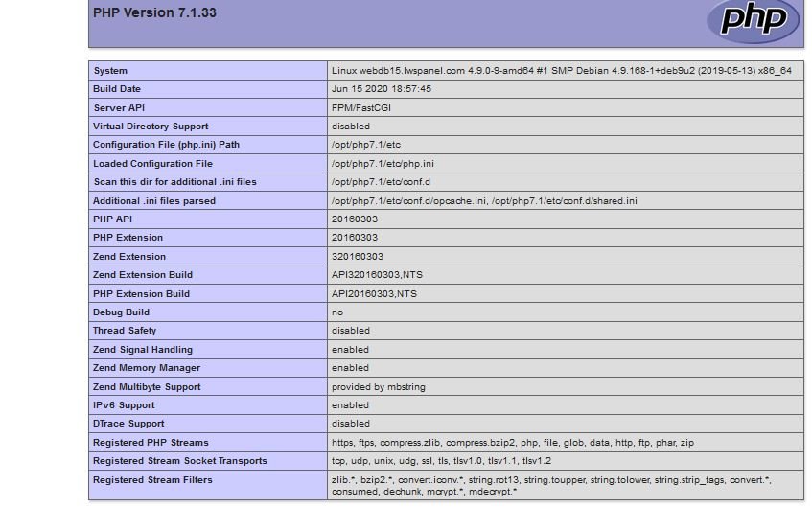812x508 pixels.
Task: Click the 'PHP Extension' label
Action: point(128,238)
